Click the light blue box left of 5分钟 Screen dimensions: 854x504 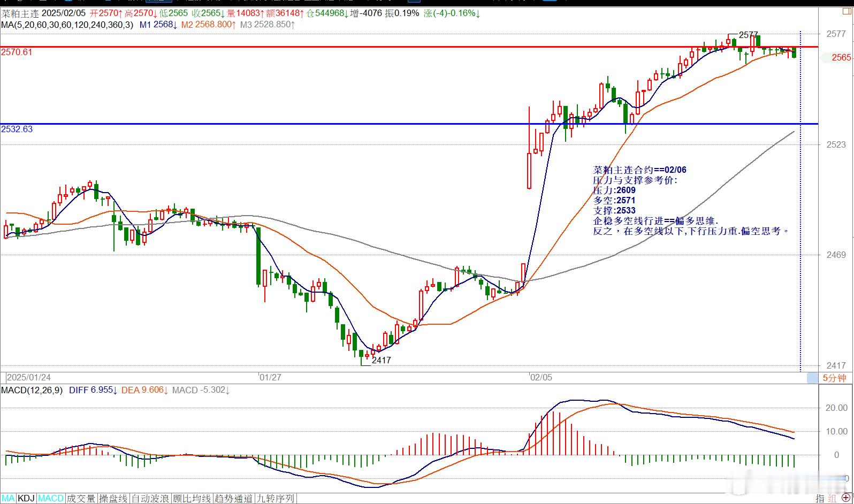tap(812, 378)
